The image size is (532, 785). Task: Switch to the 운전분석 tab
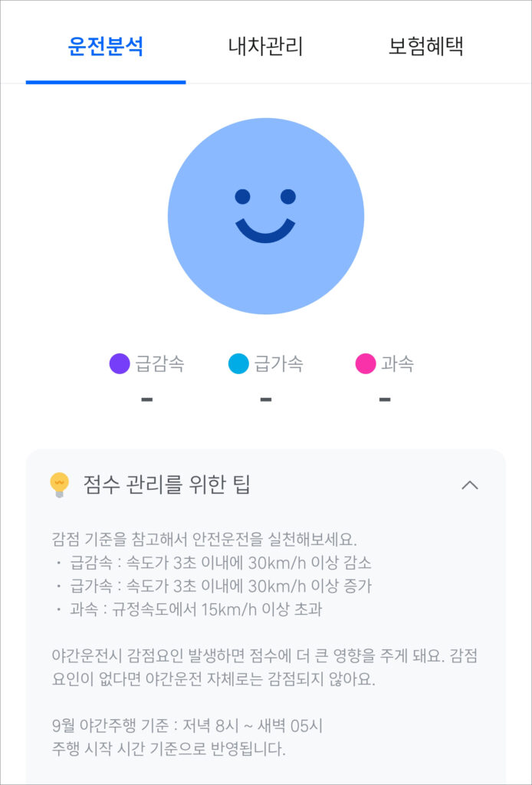[x=106, y=47]
